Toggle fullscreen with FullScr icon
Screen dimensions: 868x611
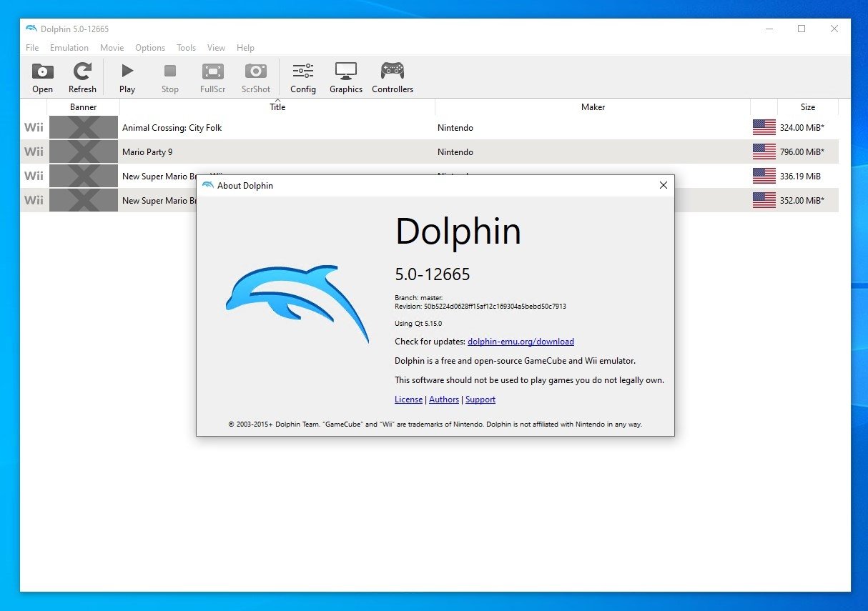[x=213, y=71]
